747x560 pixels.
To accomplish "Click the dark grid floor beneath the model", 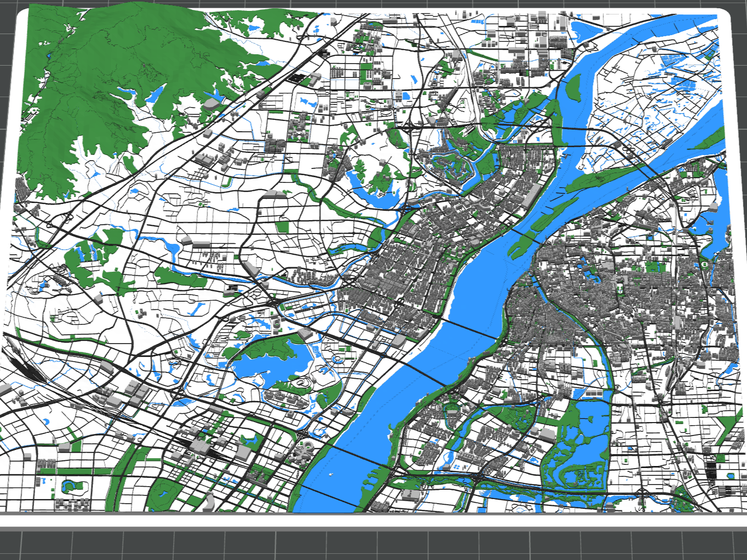I will [x=373, y=545].
